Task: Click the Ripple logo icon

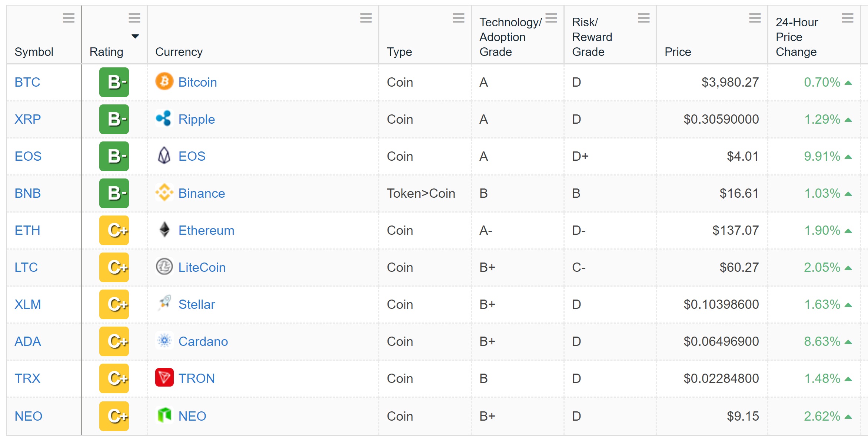Action: coord(164,118)
